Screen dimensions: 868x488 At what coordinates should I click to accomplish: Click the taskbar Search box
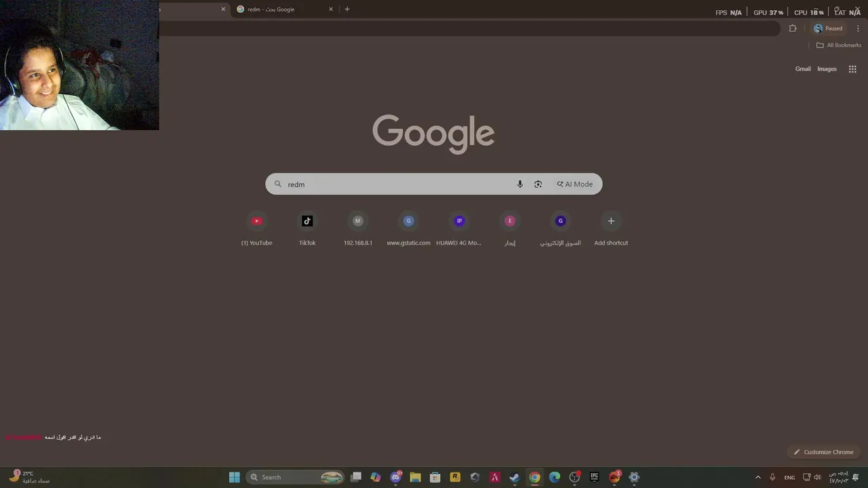coord(296,477)
